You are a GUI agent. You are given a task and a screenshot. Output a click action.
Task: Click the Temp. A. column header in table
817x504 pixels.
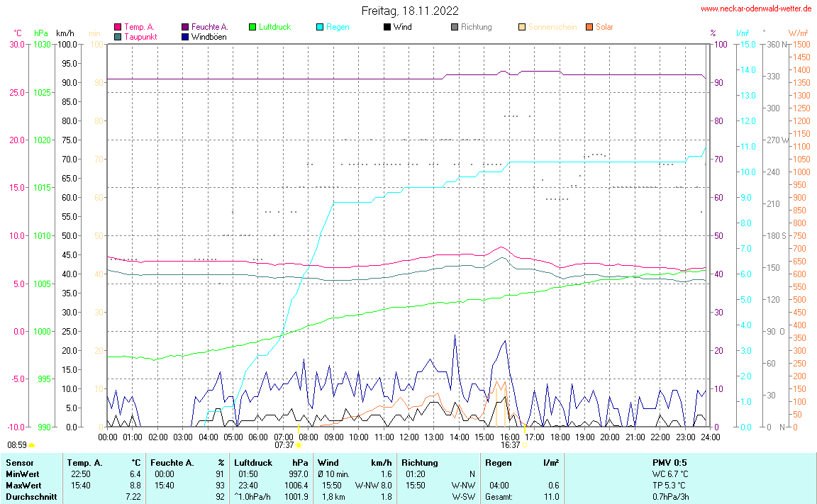click(x=85, y=463)
